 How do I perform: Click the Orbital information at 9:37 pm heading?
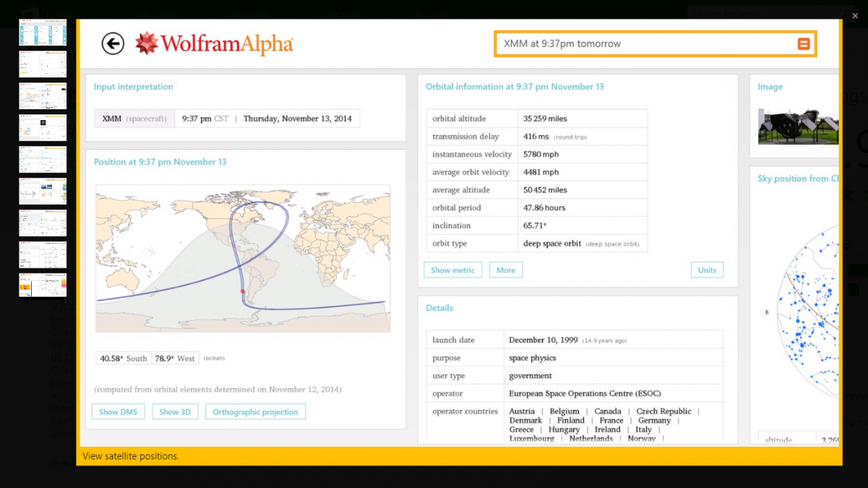[x=514, y=87]
